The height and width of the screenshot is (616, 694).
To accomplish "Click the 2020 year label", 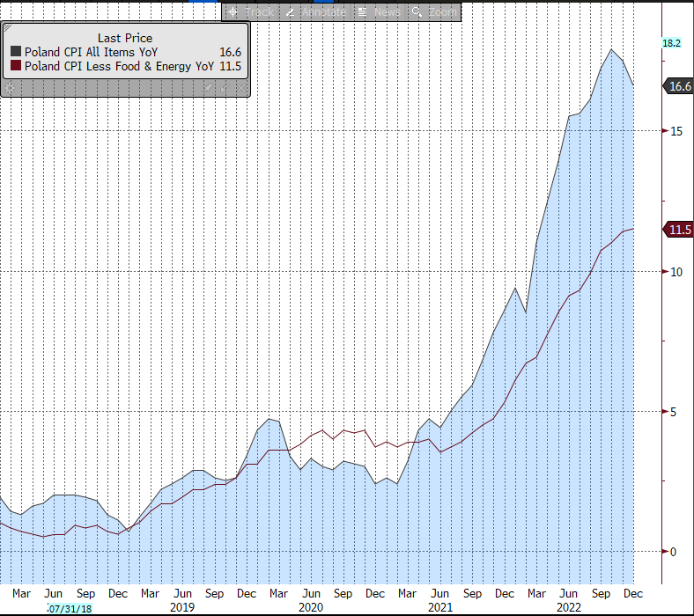I will coord(311,607).
